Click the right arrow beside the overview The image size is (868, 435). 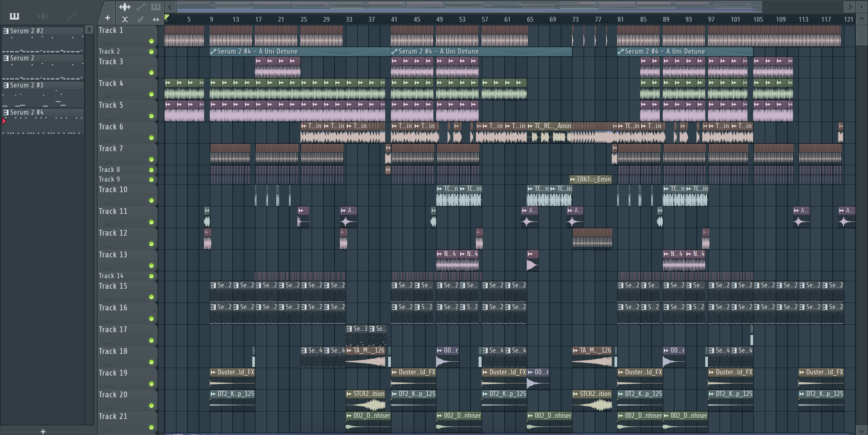pyautogui.click(x=850, y=6)
